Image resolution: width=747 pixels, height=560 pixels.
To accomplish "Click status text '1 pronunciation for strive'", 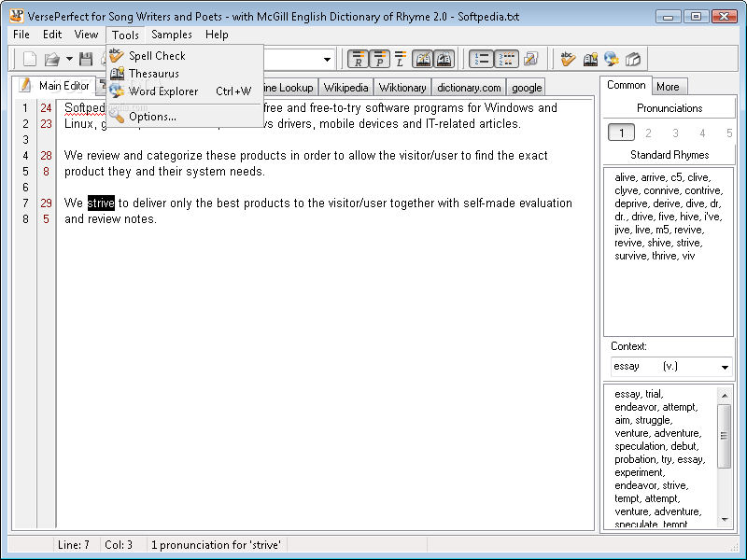I will click(x=216, y=545).
